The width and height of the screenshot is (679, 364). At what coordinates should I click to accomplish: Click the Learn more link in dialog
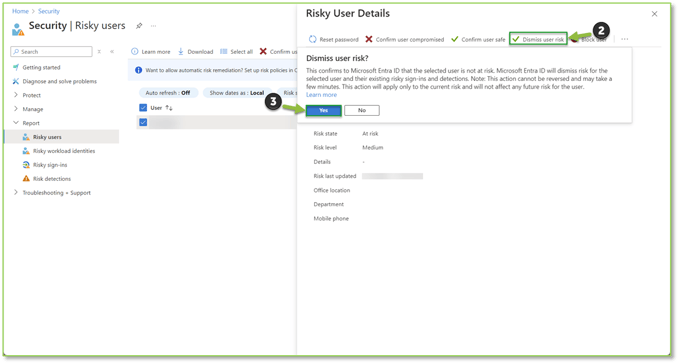321,95
